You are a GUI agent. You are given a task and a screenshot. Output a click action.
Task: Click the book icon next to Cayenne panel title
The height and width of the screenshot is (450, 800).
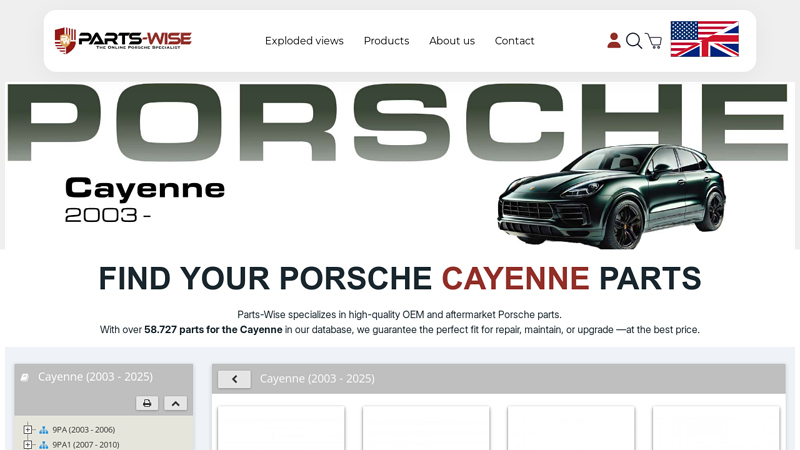tap(24, 377)
